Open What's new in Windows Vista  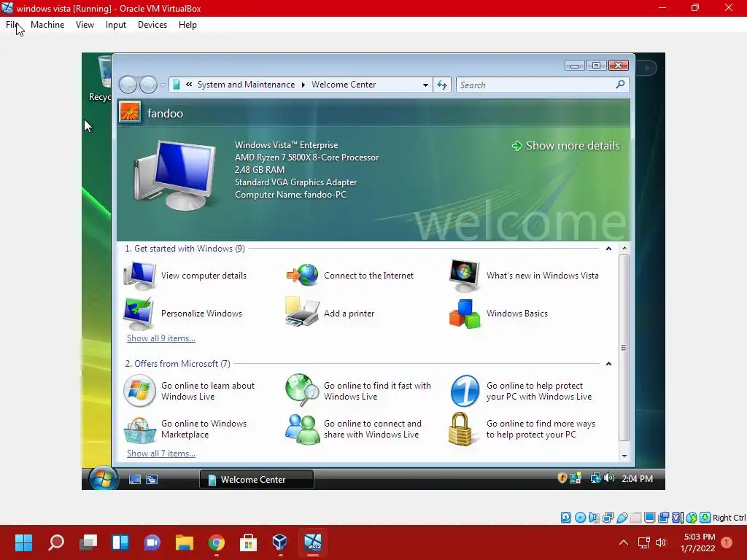(524, 275)
